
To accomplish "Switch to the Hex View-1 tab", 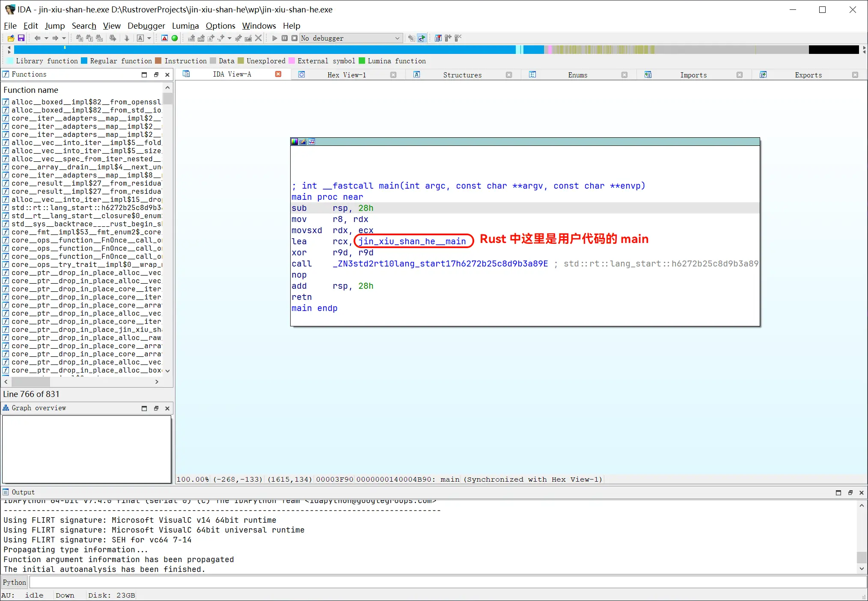I will [x=346, y=75].
